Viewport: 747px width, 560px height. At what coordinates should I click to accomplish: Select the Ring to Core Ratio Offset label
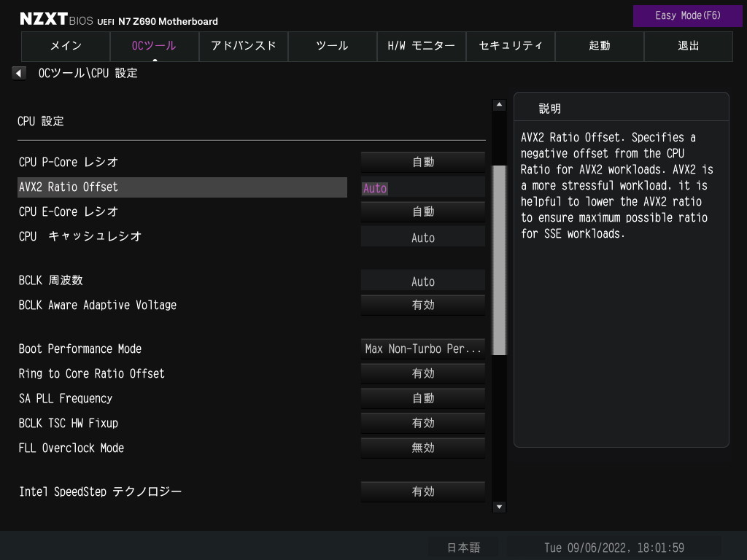[x=91, y=373]
